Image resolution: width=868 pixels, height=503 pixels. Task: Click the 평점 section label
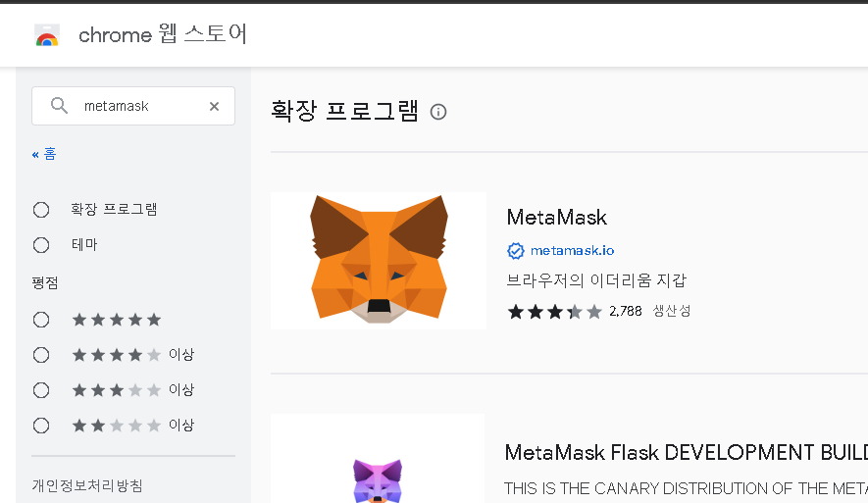[x=45, y=283]
